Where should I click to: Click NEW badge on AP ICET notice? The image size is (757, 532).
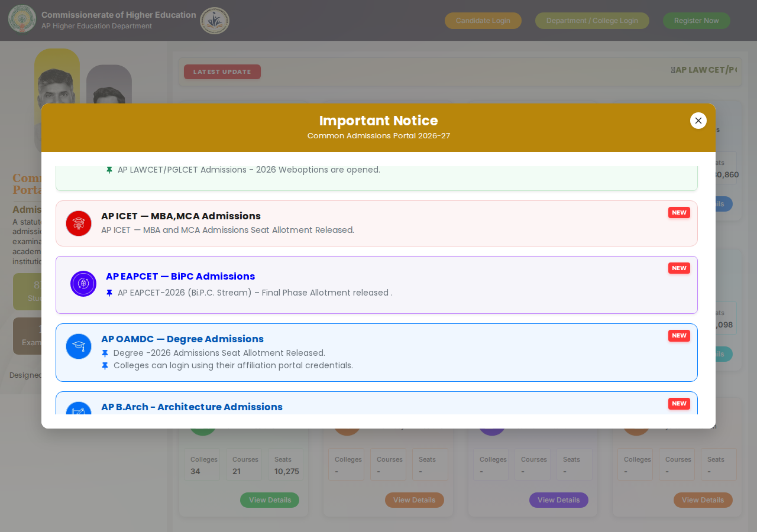(679, 213)
